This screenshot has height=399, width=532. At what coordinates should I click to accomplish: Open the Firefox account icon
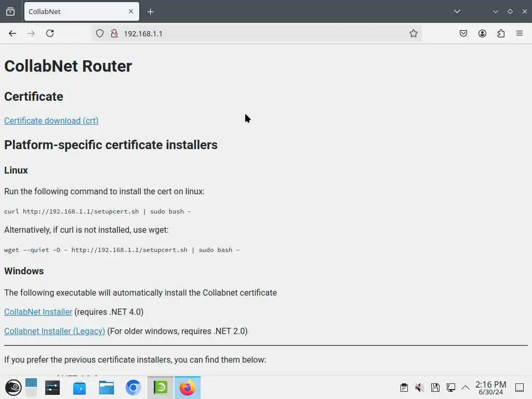tap(482, 33)
